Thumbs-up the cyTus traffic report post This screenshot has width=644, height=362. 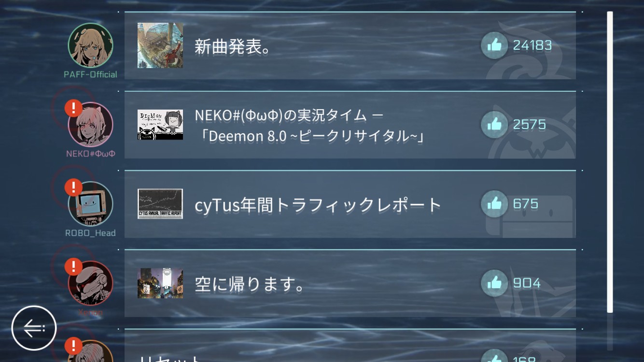coord(494,204)
